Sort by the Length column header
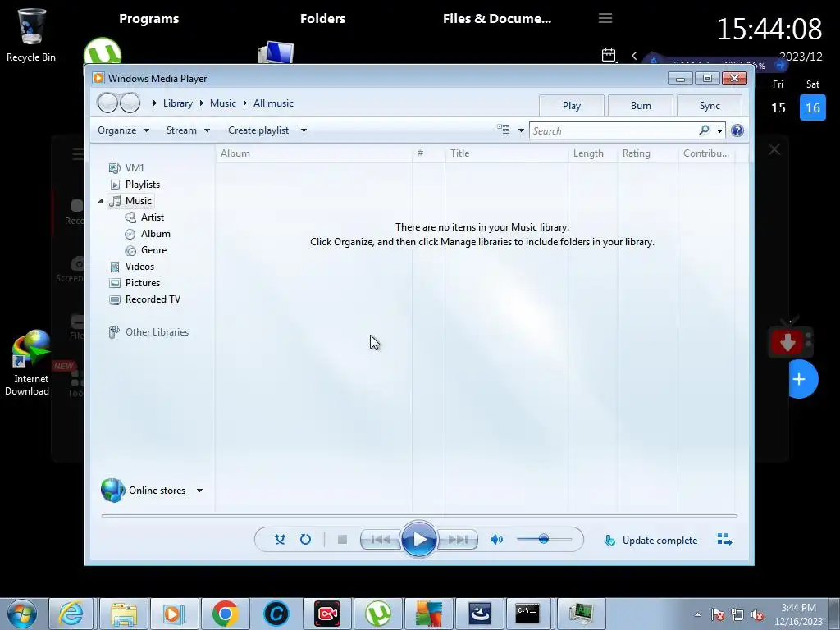Image resolution: width=840 pixels, height=630 pixels. [x=592, y=153]
